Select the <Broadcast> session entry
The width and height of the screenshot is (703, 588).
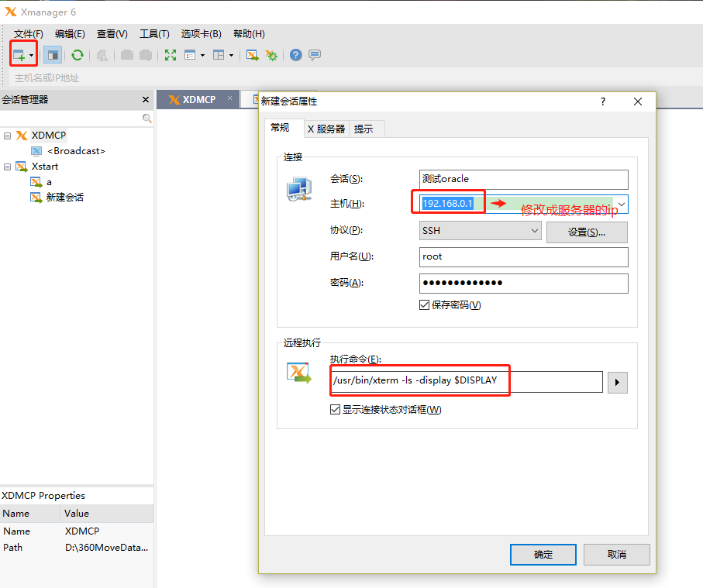point(76,151)
